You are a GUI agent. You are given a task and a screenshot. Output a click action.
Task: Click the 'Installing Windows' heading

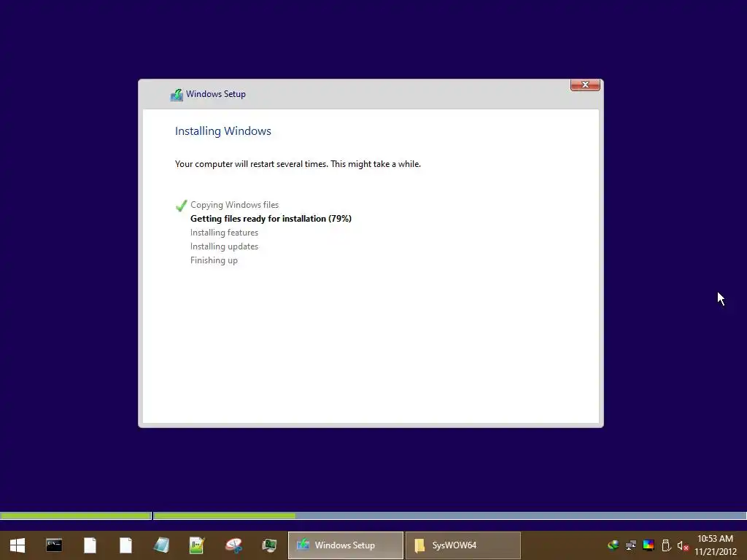[x=223, y=131]
